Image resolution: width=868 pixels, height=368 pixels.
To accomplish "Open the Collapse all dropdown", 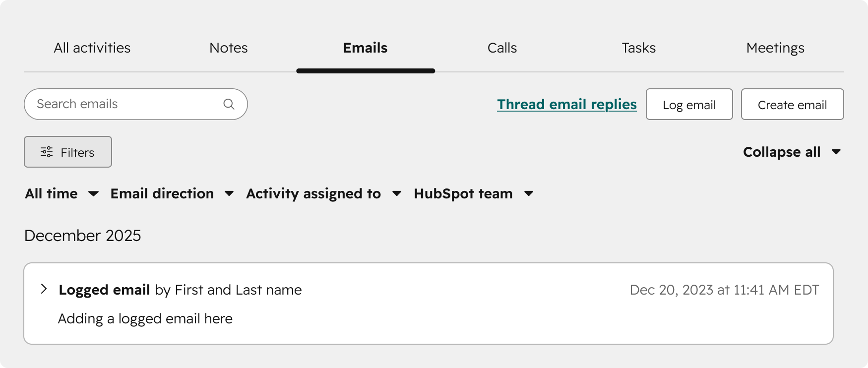I will click(791, 152).
